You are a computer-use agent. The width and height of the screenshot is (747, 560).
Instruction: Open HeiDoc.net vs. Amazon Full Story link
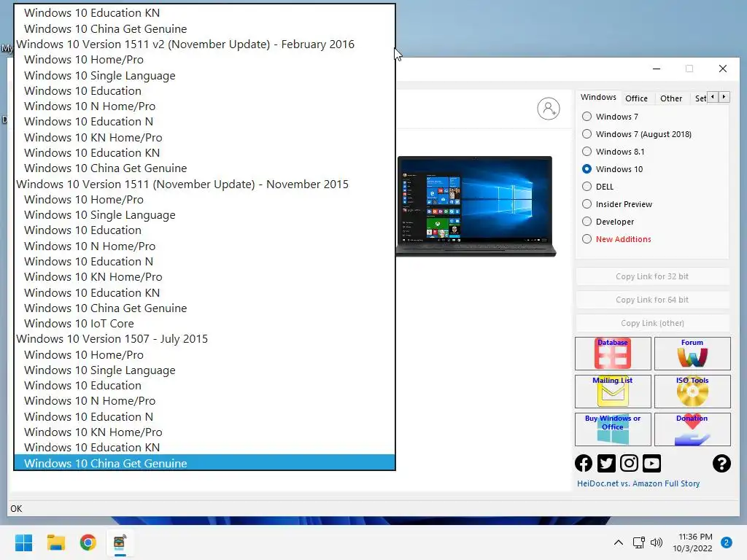[638, 483]
